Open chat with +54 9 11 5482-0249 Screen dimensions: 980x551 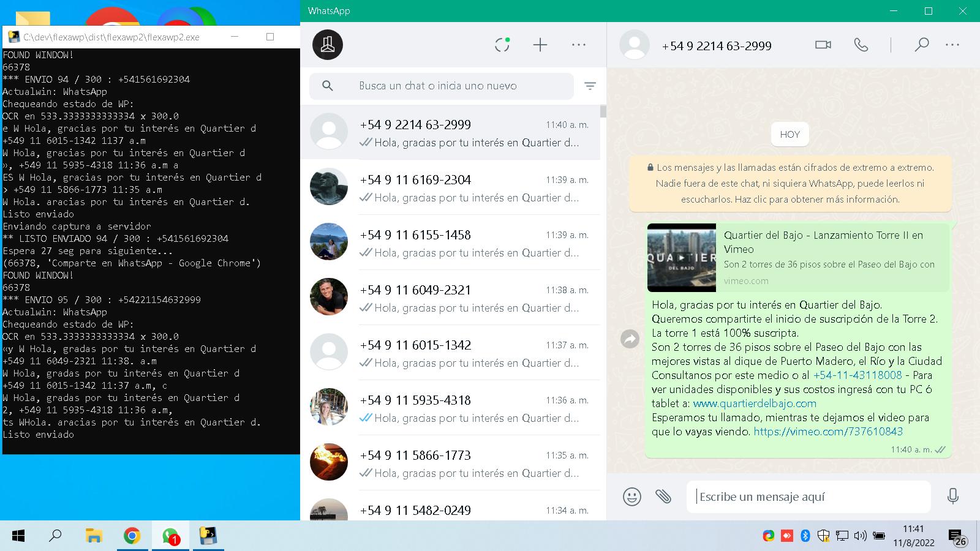click(x=450, y=506)
